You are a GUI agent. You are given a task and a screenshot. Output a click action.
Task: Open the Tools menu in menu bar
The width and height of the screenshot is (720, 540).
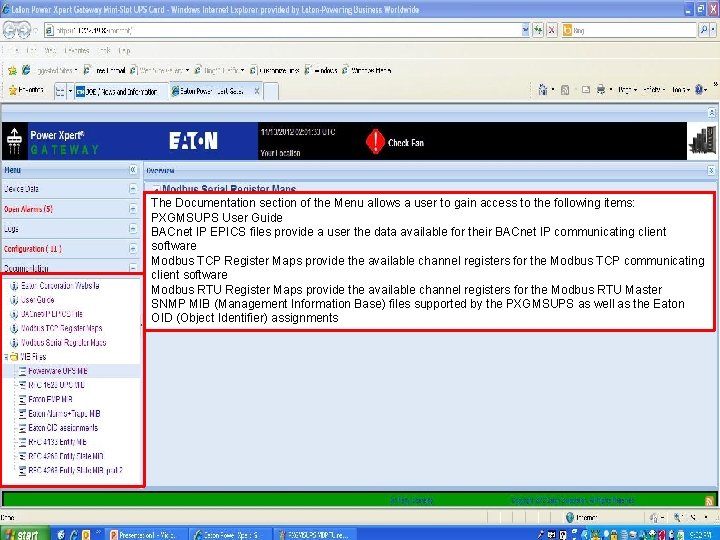(x=104, y=51)
